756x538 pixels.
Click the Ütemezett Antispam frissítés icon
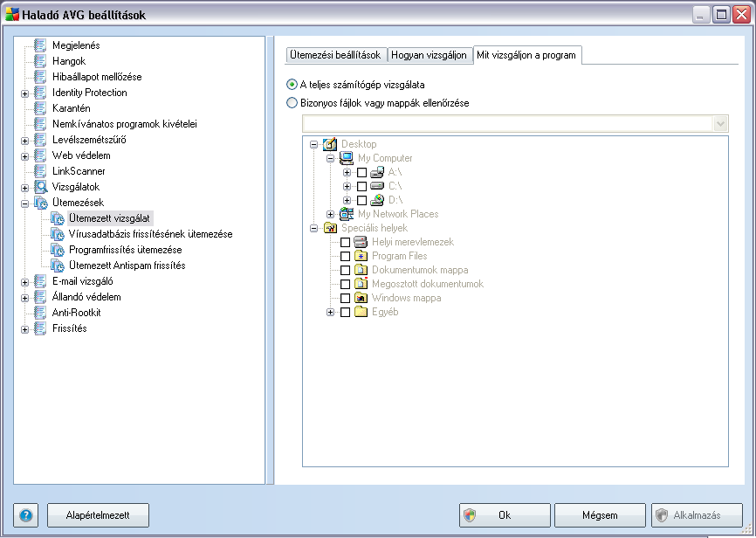point(58,266)
